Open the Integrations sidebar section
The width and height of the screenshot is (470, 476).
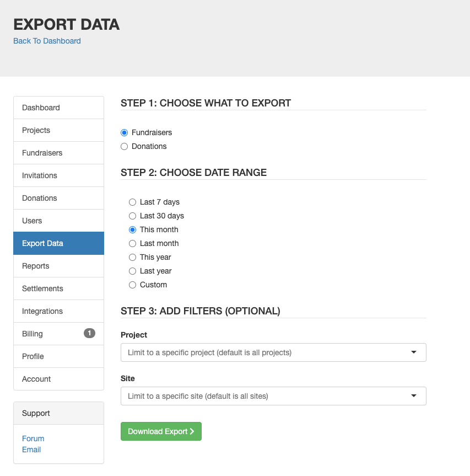(x=58, y=311)
